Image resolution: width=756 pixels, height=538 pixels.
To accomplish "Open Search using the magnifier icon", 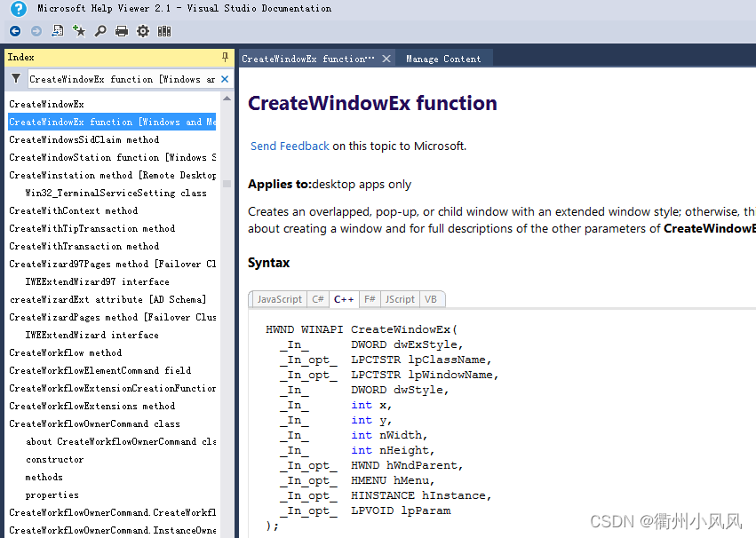I will (x=100, y=31).
